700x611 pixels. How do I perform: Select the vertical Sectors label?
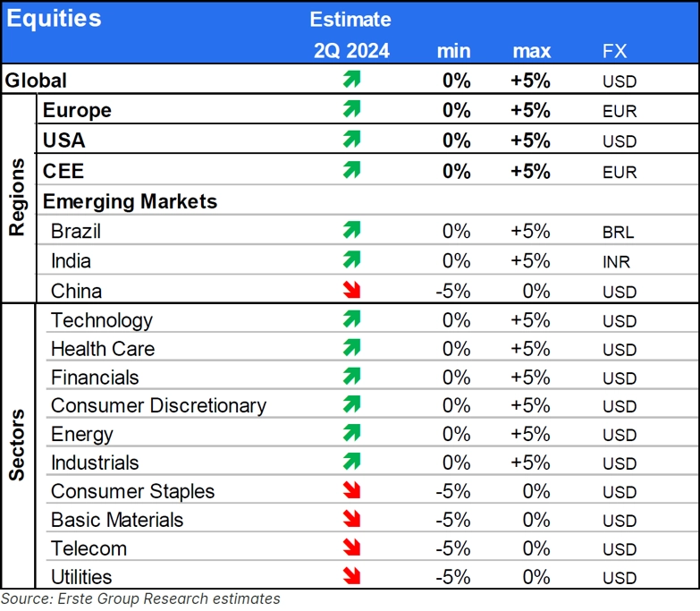[x=17, y=445]
